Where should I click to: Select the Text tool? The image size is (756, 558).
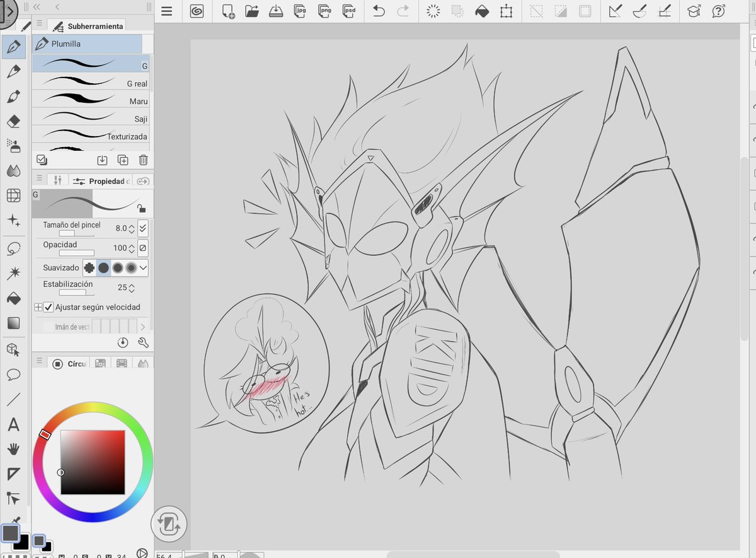tap(13, 424)
